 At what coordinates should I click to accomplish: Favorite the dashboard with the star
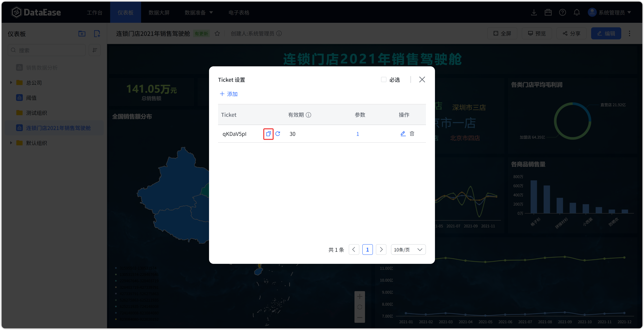coord(217,34)
